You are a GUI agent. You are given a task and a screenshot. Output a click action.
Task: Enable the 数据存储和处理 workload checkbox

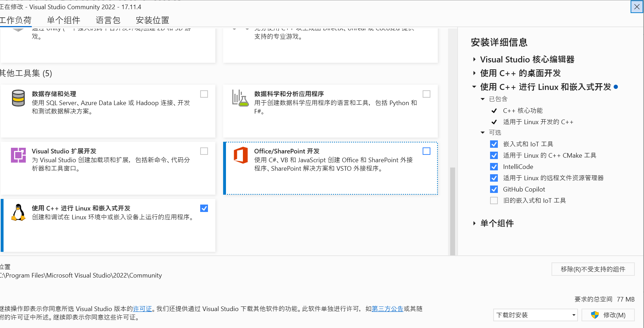pyautogui.click(x=204, y=94)
